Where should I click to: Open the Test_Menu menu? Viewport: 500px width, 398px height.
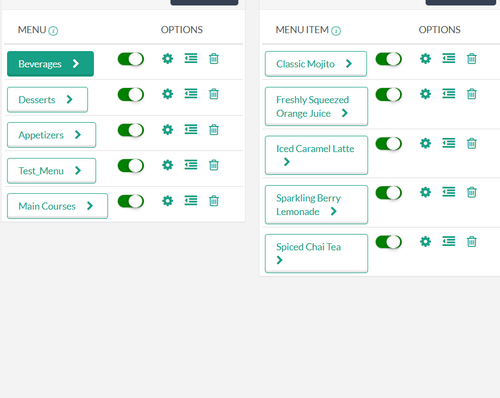tap(51, 171)
